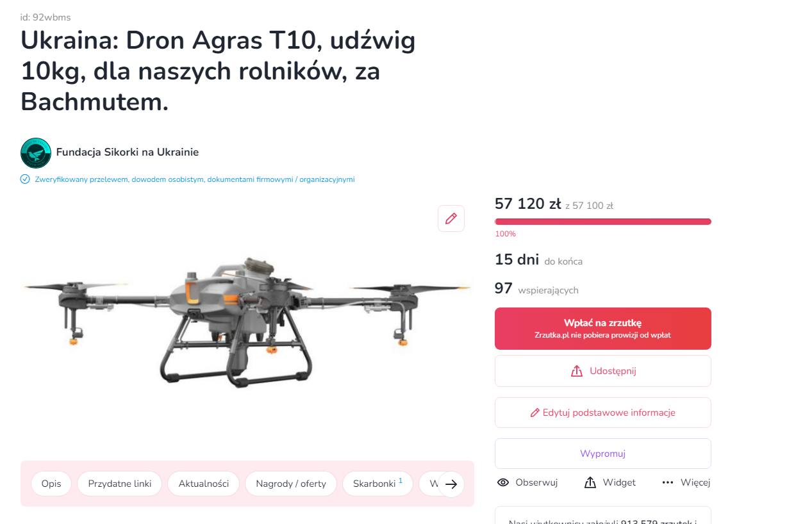812x524 pixels.
Task: Switch to the Aktualności tab
Action: (x=204, y=484)
